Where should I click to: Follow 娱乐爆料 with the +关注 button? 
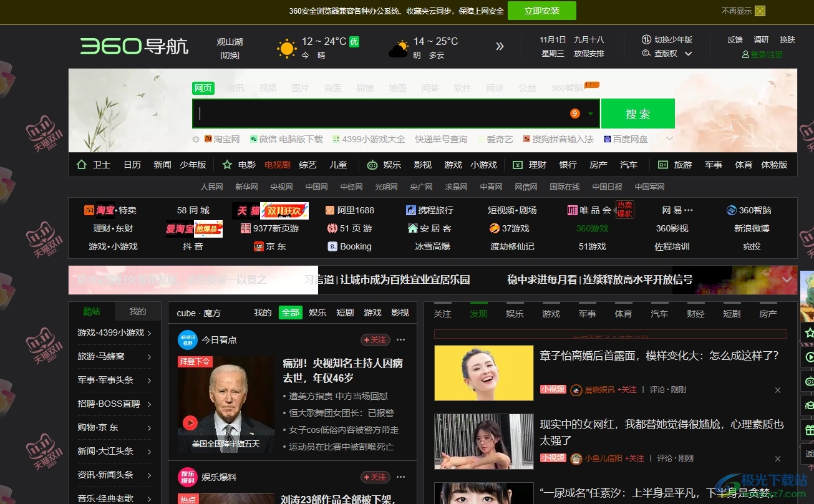pyautogui.click(x=376, y=477)
